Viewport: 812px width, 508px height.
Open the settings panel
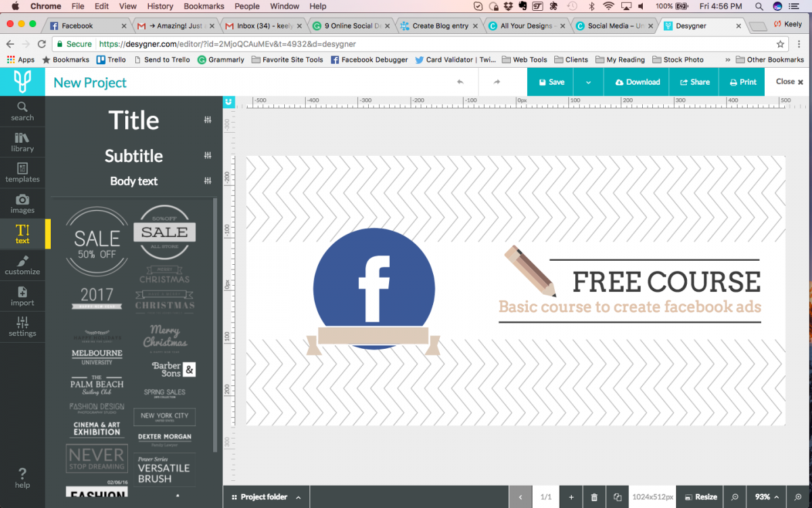tap(22, 326)
